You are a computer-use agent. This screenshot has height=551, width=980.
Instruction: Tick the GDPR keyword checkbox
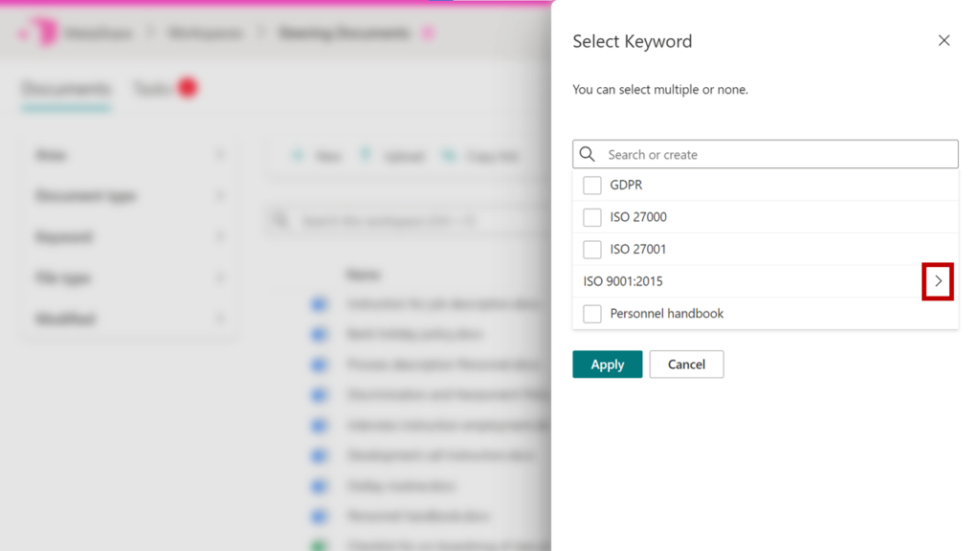[x=592, y=185]
